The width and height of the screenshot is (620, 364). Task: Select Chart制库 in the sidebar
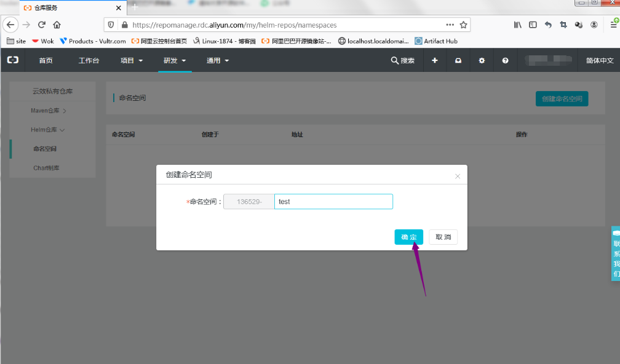(46, 168)
